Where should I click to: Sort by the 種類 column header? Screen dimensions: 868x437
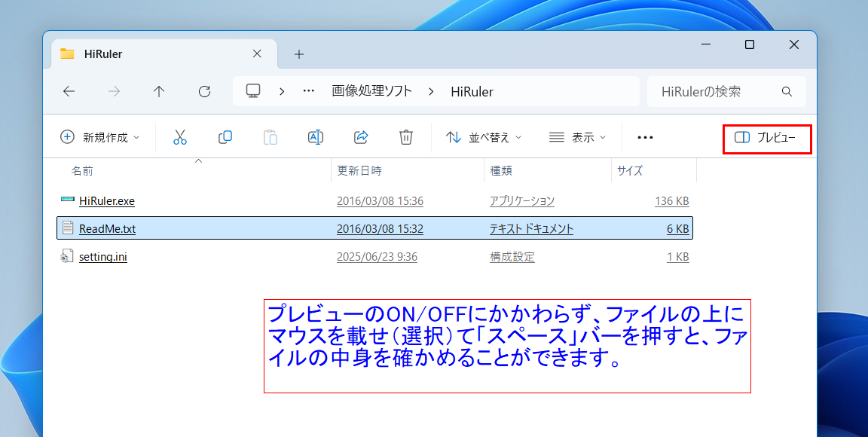548,170
